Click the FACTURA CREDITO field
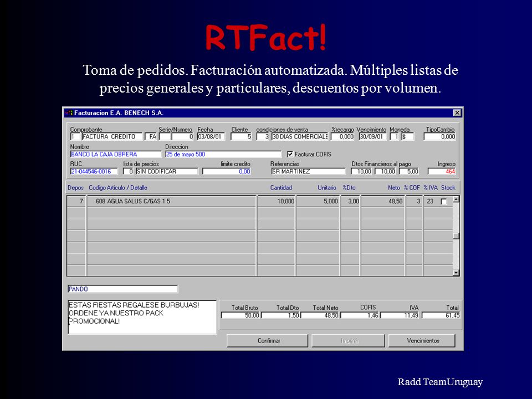The height and width of the screenshot is (399, 532). (112, 136)
